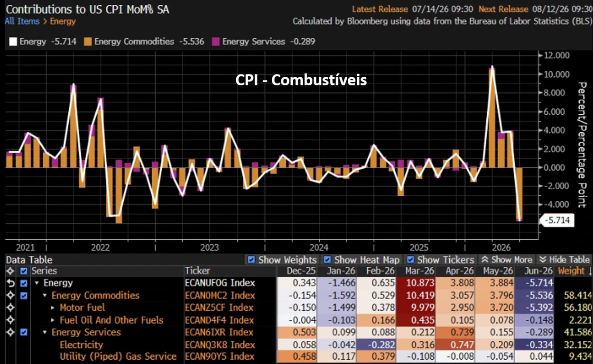The image size is (593, 364).
Task: Uncheck the Energy series checkbox
Action: [x=24, y=283]
